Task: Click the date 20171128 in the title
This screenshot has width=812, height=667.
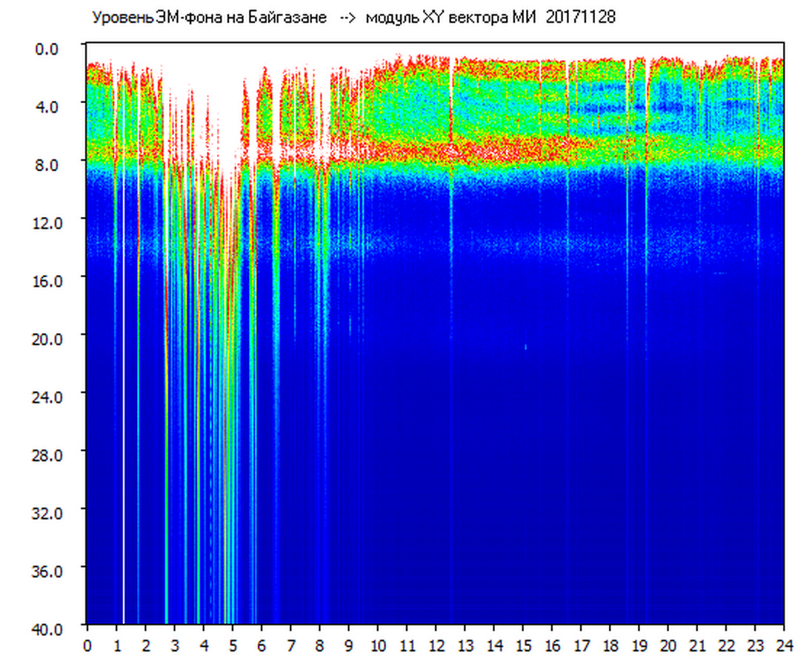Action: tap(580, 18)
